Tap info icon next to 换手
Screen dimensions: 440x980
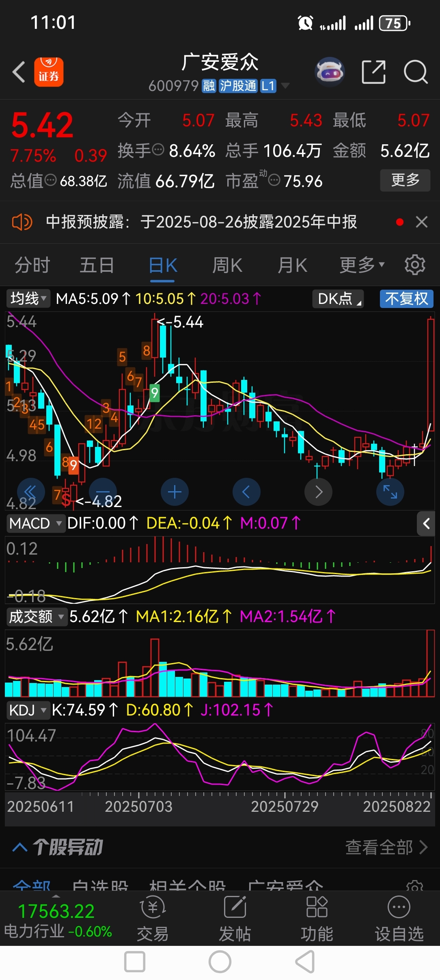click(157, 150)
